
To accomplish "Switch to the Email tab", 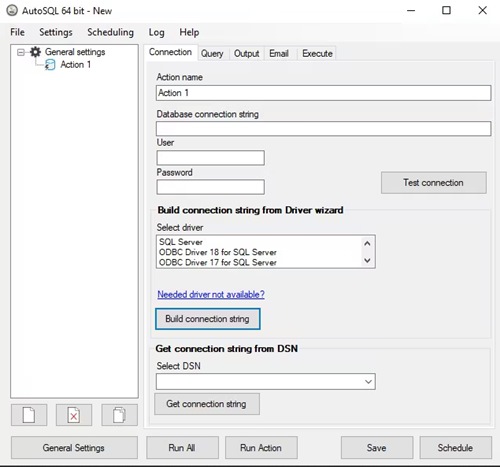I will pyautogui.click(x=279, y=53).
